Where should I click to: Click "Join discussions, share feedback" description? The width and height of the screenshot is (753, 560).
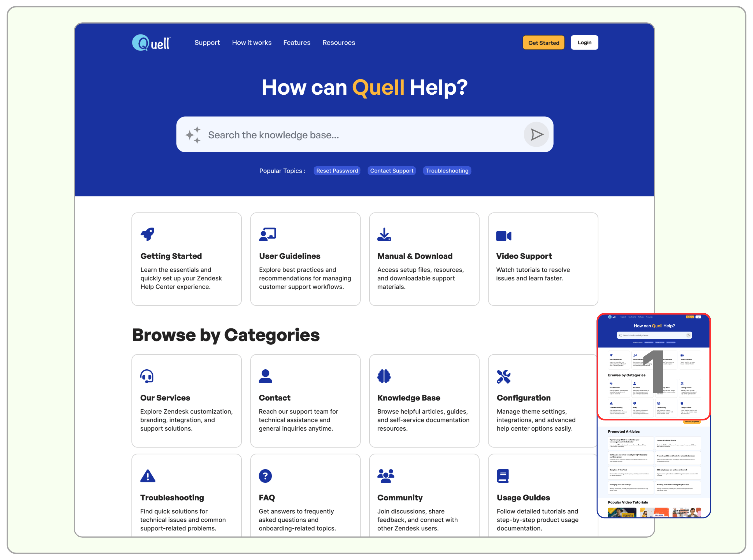click(x=418, y=520)
